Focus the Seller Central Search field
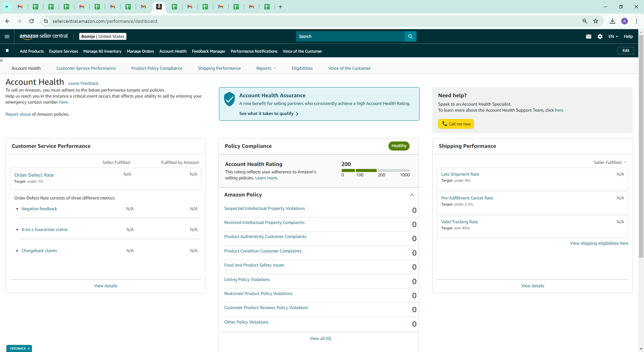The image size is (644, 352). coord(350,36)
